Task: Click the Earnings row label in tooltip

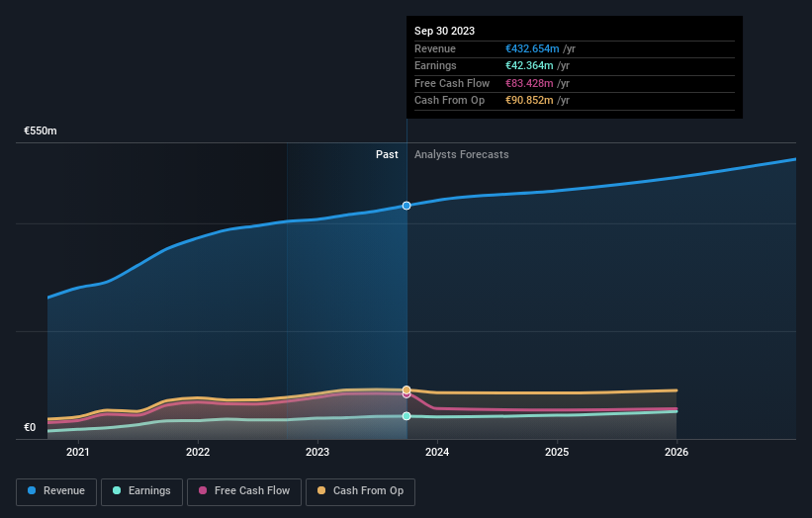Action: tap(435, 65)
